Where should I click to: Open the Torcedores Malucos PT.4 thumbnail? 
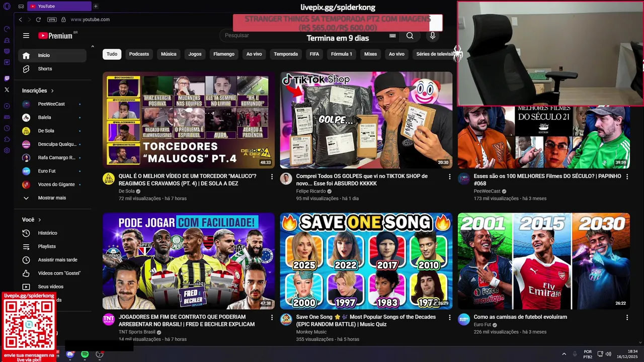pyautogui.click(x=189, y=120)
